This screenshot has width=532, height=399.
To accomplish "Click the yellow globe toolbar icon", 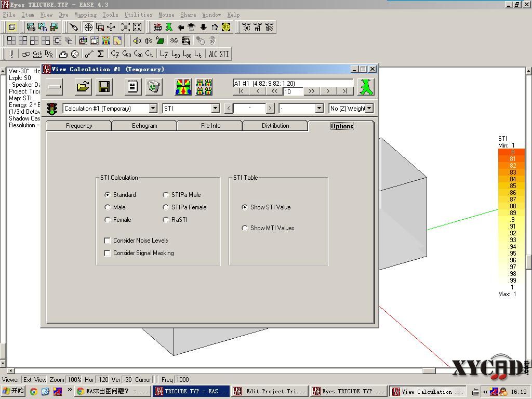I will click(x=226, y=27).
